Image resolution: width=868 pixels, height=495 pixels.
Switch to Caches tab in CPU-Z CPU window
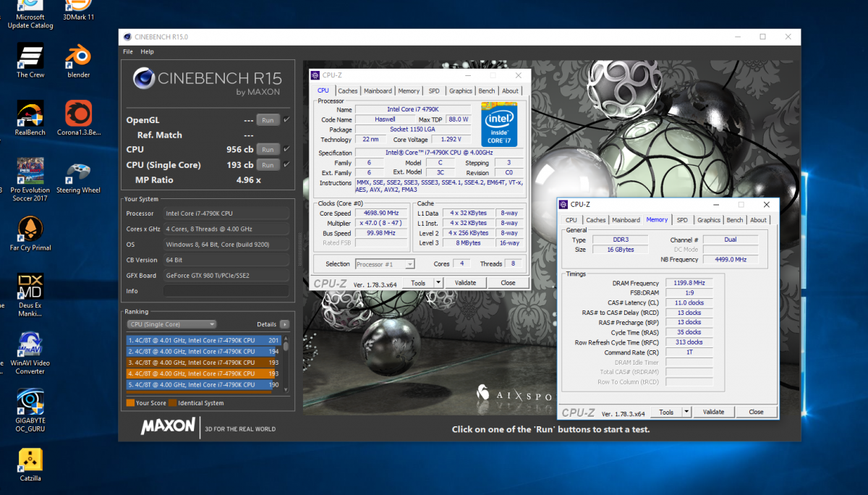348,91
